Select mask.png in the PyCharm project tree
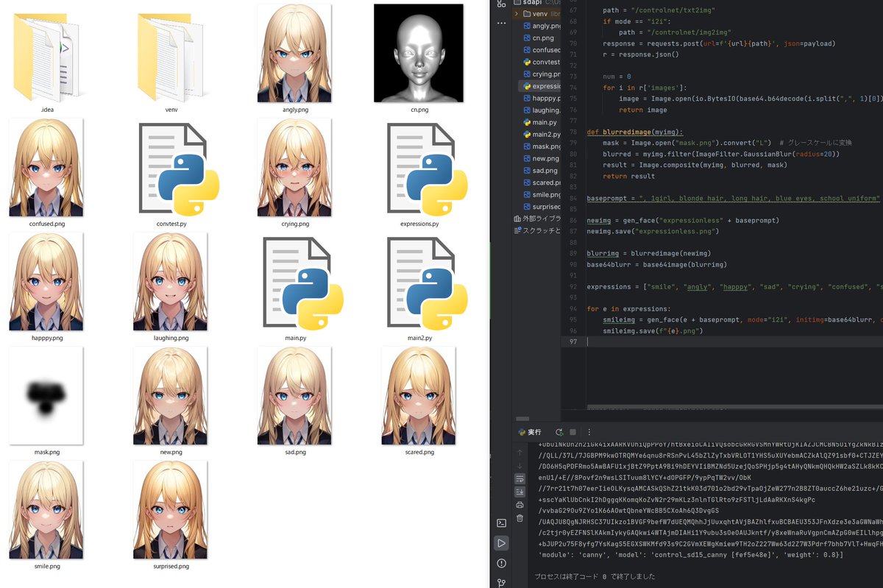The image size is (883, 588). [542, 146]
